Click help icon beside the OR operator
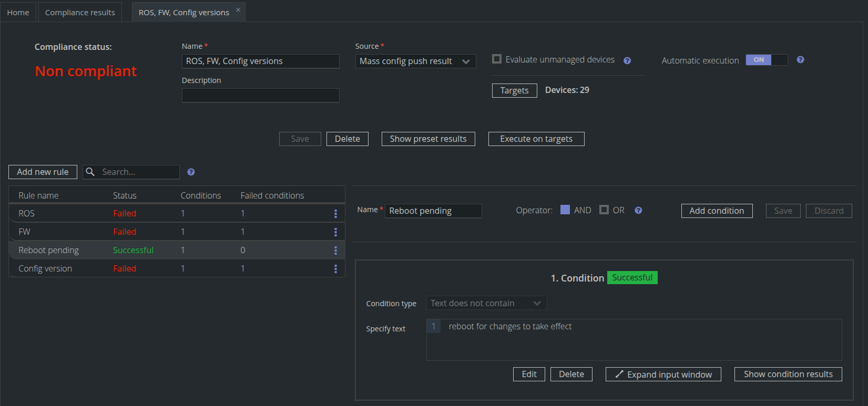 (x=638, y=211)
